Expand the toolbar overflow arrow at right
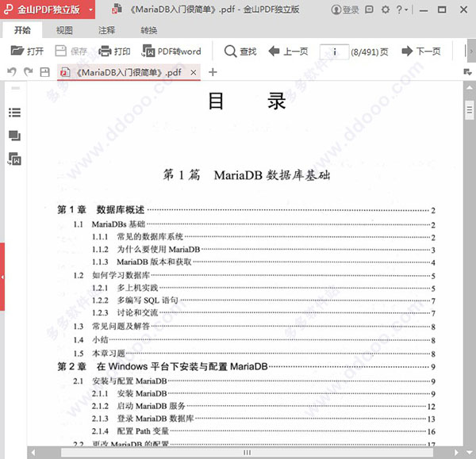The image size is (476, 459). pos(471,51)
